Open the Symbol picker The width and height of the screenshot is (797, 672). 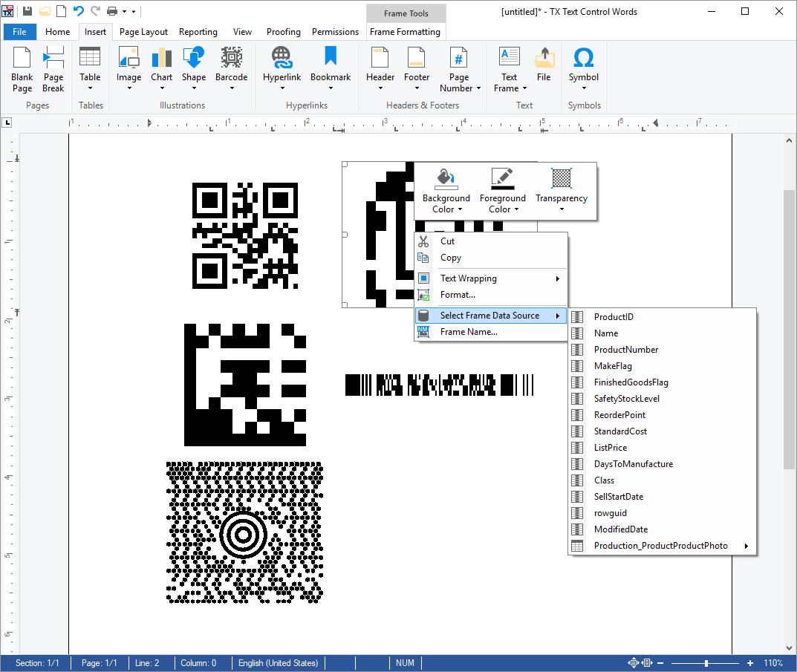pyautogui.click(x=584, y=70)
